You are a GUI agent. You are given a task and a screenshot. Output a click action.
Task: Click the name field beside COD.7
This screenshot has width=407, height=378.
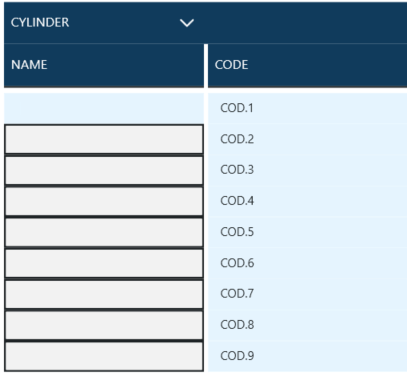pyautogui.click(x=104, y=294)
